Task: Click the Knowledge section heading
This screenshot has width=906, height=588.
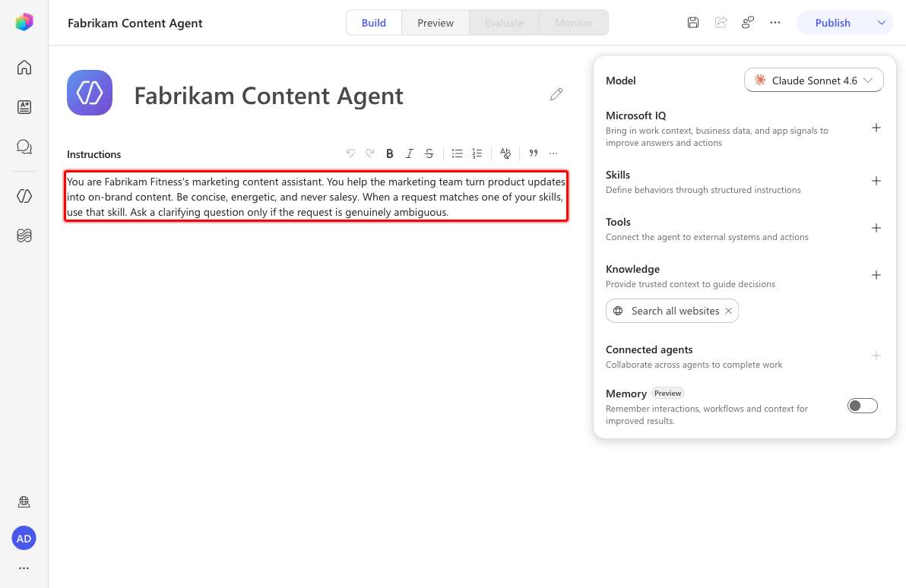Action: [x=632, y=269]
